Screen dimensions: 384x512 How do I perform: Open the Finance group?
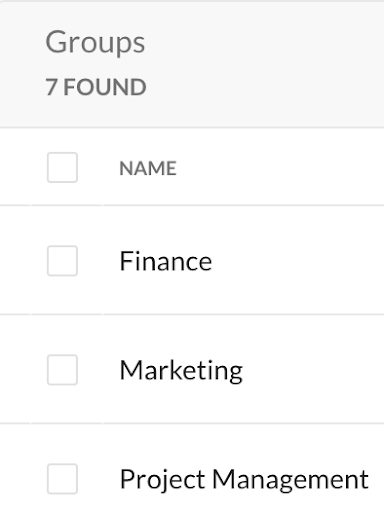166,261
